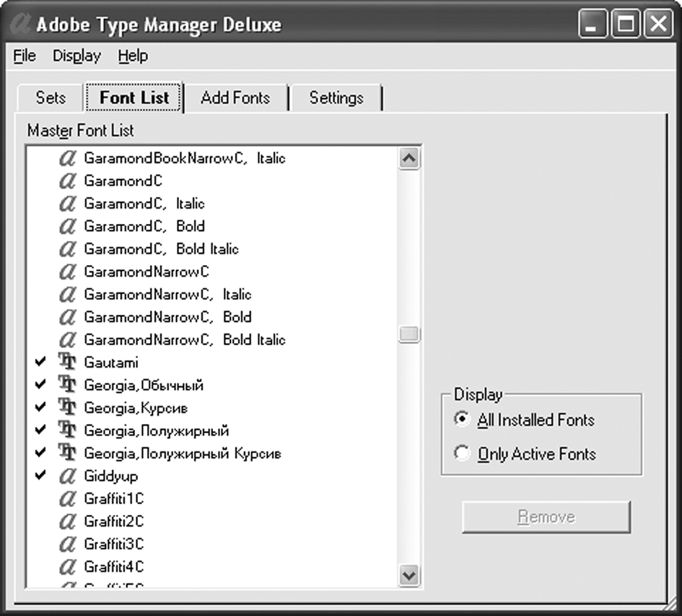
Task: Click the TrueType icon beside Georgia,Полужирный
Action: 67,429
